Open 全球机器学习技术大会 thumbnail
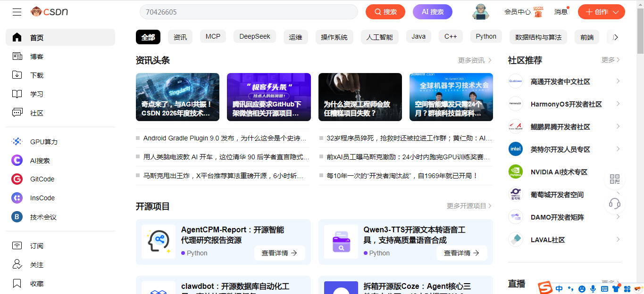The image size is (644, 294). [451, 97]
